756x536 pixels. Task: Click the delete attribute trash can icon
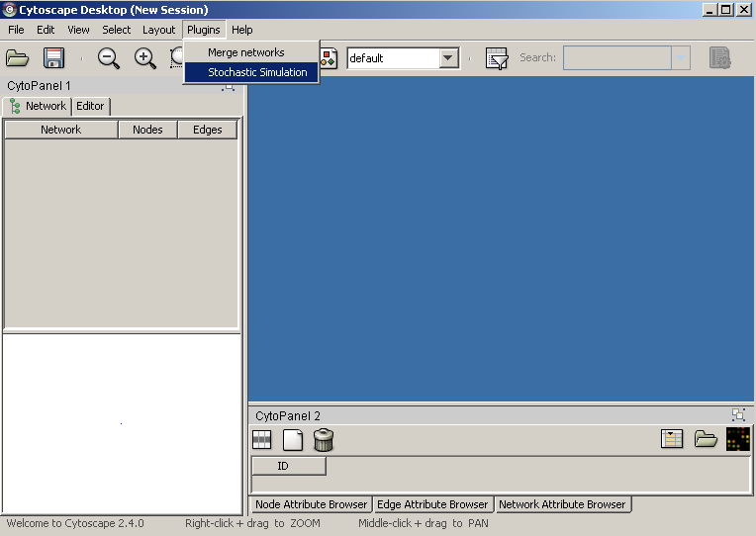click(x=323, y=440)
